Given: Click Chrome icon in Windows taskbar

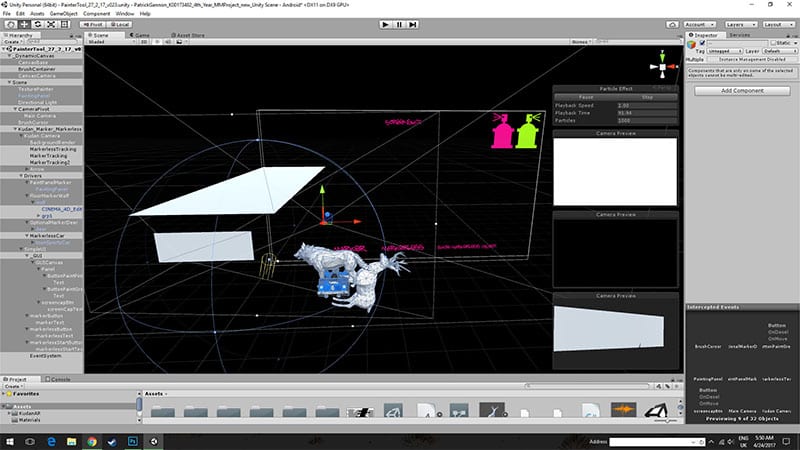Looking at the screenshot, I should (x=91, y=441).
